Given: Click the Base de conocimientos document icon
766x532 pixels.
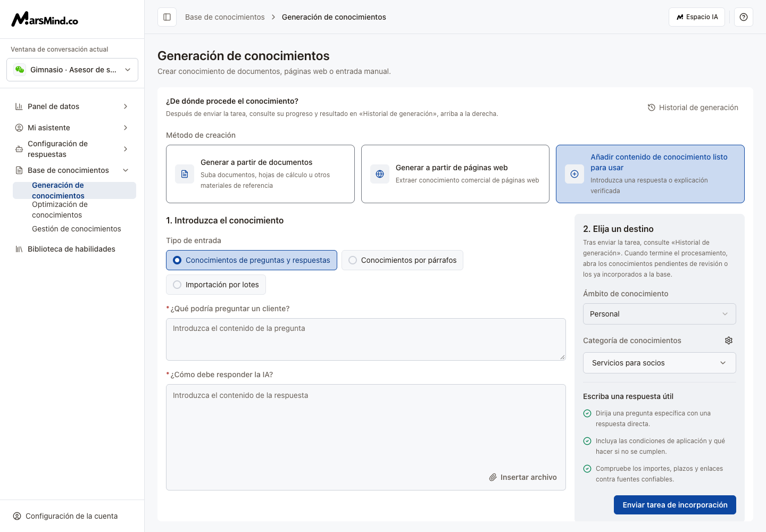Looking at the screenshot, I should (19, 170).
